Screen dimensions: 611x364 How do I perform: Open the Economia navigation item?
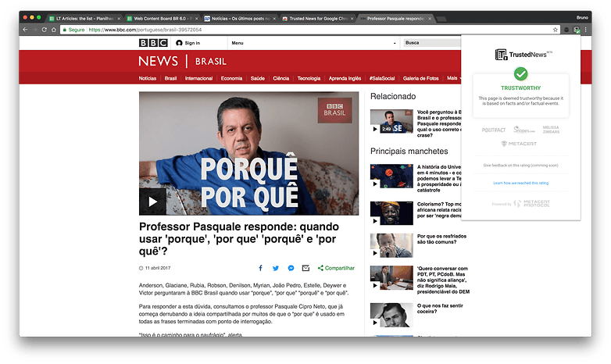pos(231,78)
